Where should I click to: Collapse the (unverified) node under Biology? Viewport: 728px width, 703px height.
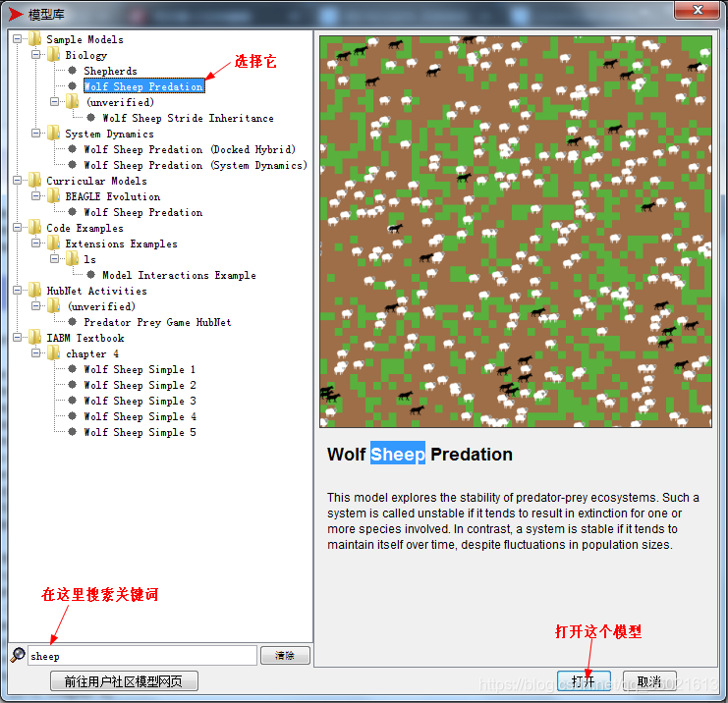[54, 102]
